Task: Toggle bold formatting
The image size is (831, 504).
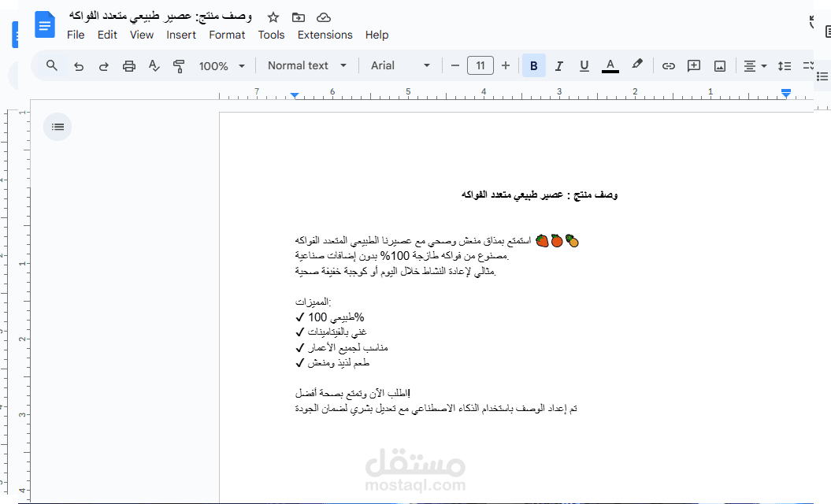Action: coord(534,65)
